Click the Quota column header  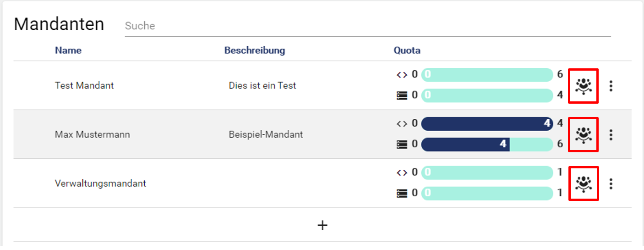coord(407,50)
